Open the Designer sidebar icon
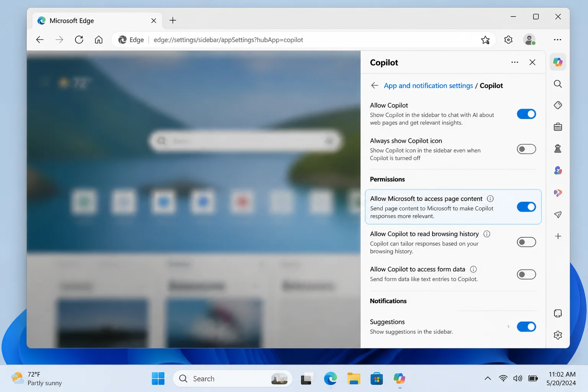 pos(558,193)
